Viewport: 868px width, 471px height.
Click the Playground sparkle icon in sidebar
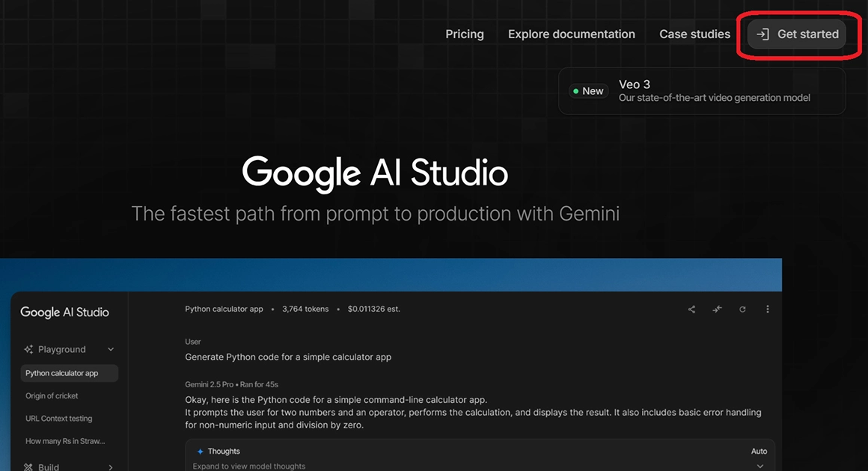click(28, 349)
